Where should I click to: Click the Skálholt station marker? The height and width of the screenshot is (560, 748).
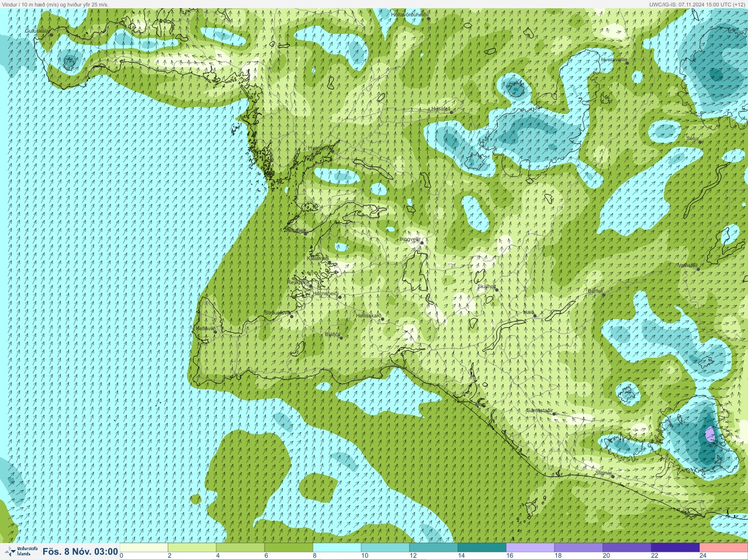pos(496,289)
